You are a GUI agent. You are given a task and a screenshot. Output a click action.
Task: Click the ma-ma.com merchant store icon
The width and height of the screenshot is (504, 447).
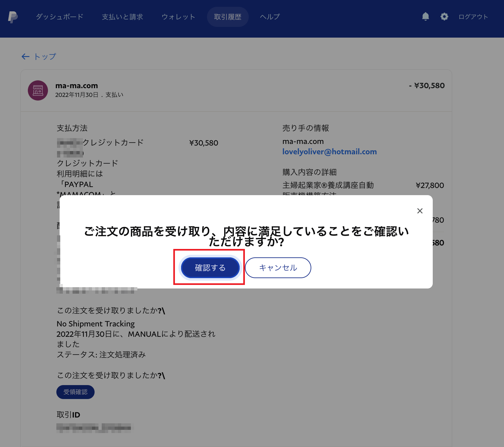(38, 90)
